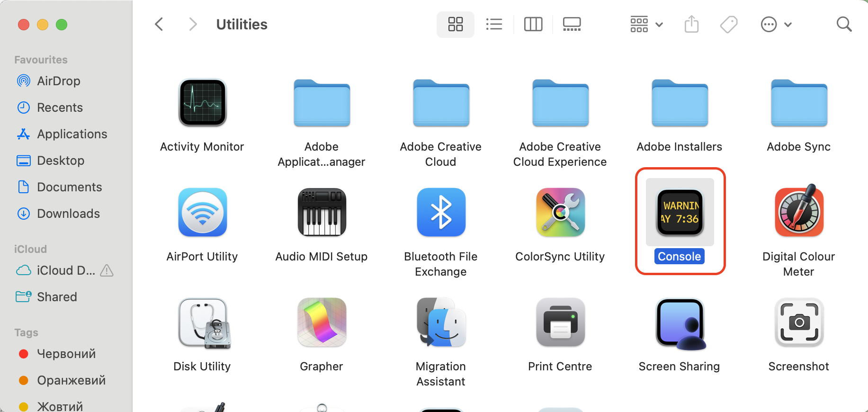Viewport: 868px width, 412px height.
Task: Select the Activity Monitor app icon
Action: tap(202, 103)
